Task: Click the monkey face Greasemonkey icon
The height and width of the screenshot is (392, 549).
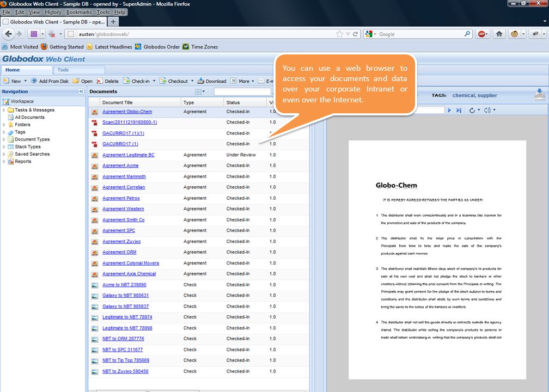Action: (x=514, y=34)
